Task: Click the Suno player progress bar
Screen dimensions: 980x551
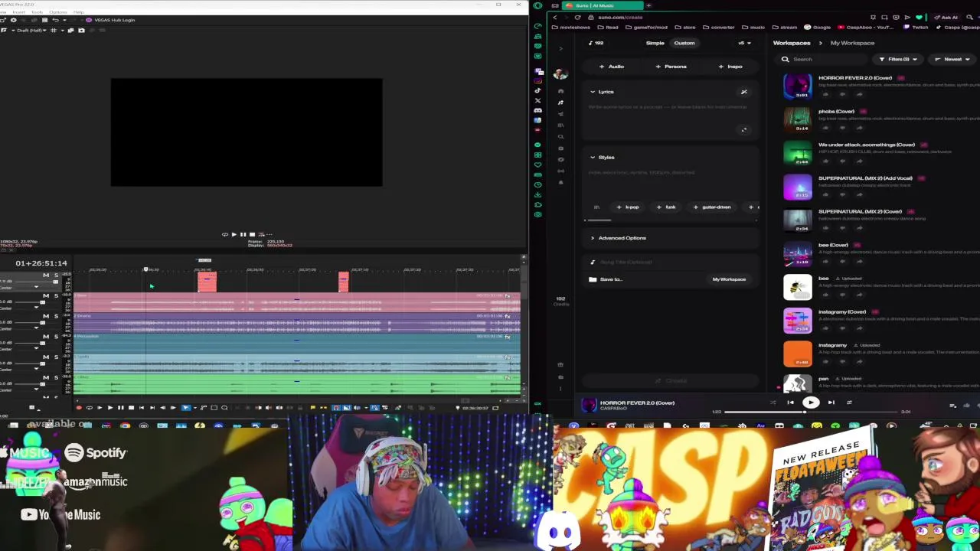Action: [x=812, y=412]
